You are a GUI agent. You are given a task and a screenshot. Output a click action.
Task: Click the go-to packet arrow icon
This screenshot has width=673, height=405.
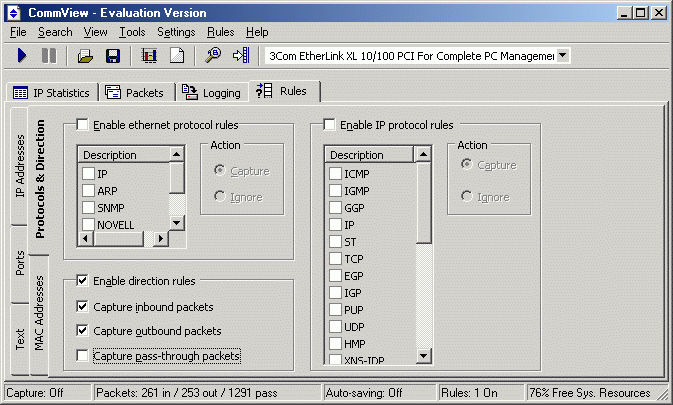coord(241,56)
